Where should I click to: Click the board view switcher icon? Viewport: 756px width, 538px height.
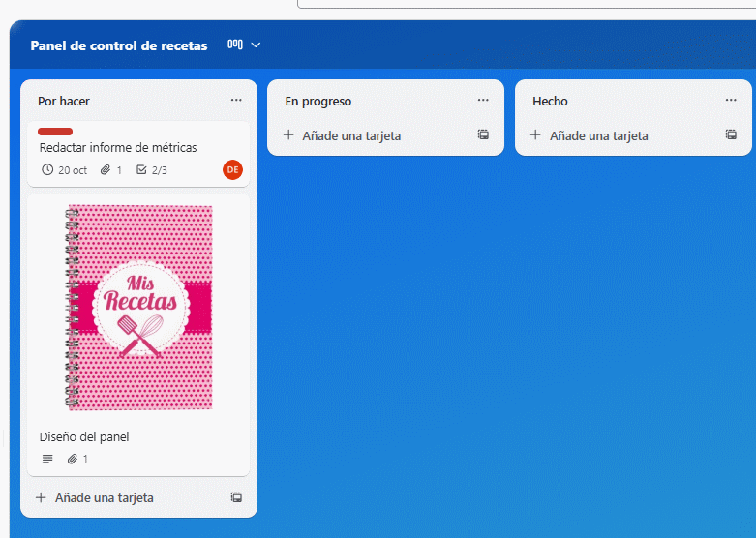point(234,45)
